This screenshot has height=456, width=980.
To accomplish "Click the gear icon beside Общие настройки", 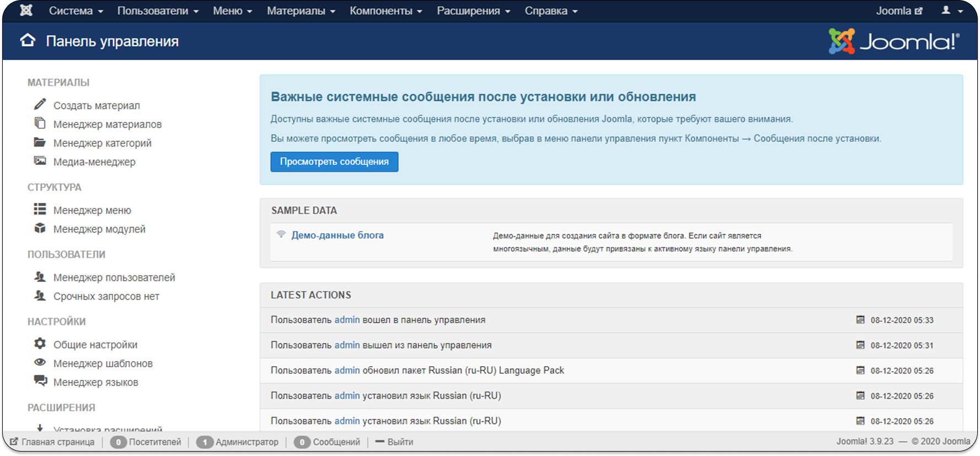I will click(40, 344).
